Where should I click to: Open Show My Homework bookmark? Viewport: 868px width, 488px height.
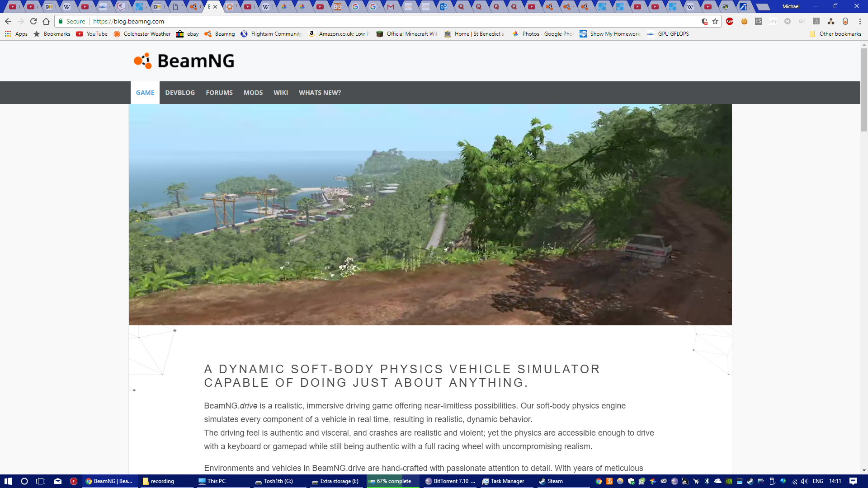(x=610, y=34)
